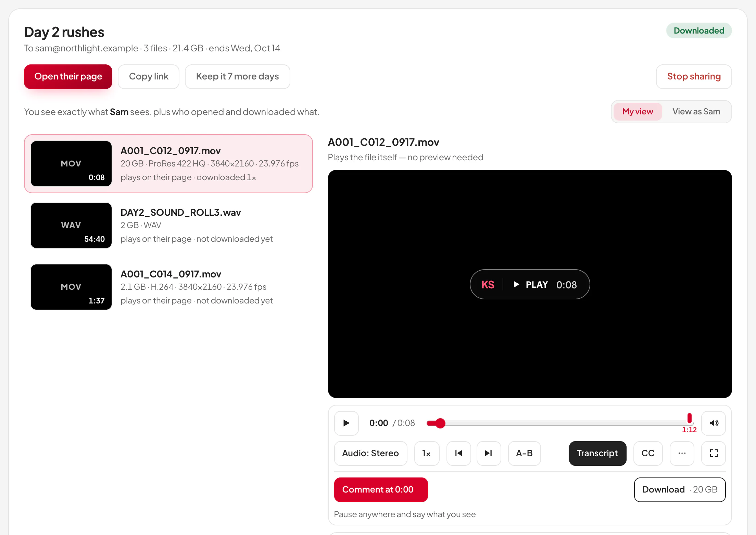Jump to next frame with the skip-forward icon
The width and height of the screenshot is (756, 535).
tap(489, 453)
